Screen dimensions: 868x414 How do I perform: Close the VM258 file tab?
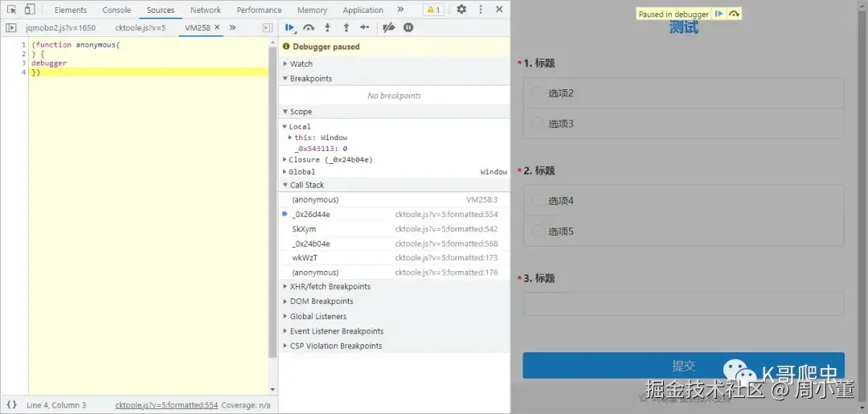point(217,27)
